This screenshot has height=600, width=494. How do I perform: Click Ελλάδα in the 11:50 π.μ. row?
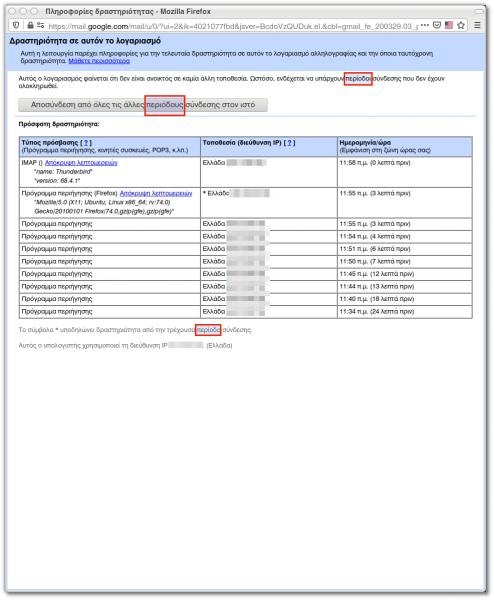point(214,261)
